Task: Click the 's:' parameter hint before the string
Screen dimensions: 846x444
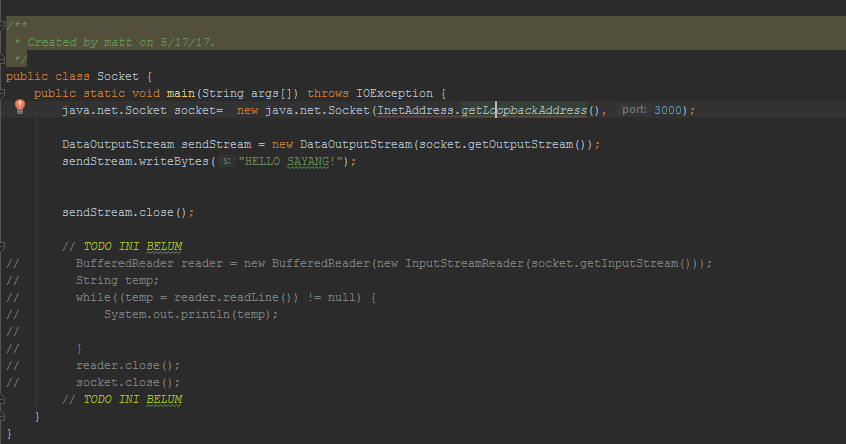Action: [x=227, y=161]
